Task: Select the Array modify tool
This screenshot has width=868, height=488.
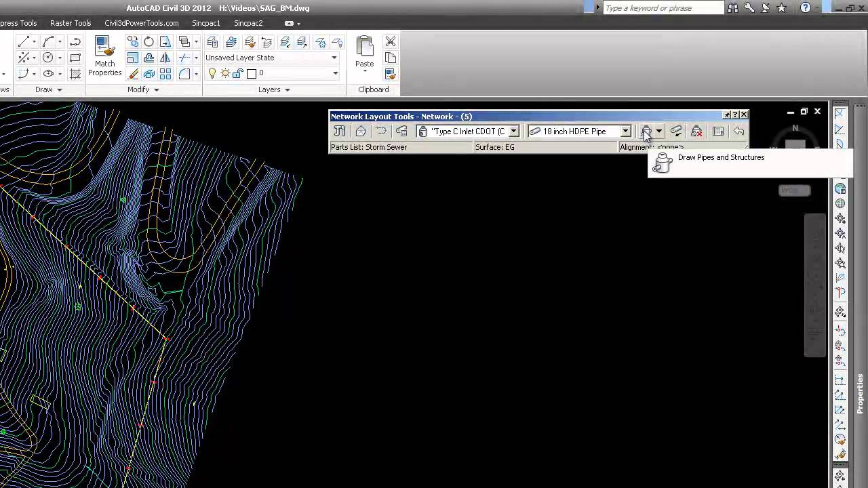Action: point(165,75)
